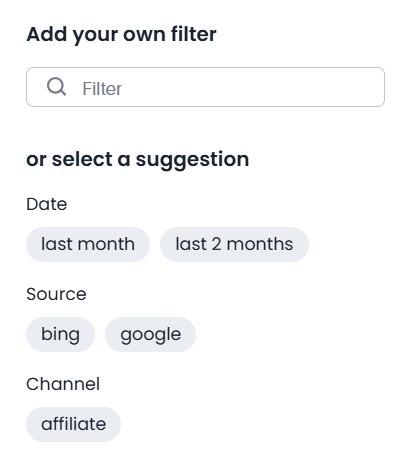Set date range to last month
The image size is (397, 453).
pyautogui.click(x=88, y=244)
